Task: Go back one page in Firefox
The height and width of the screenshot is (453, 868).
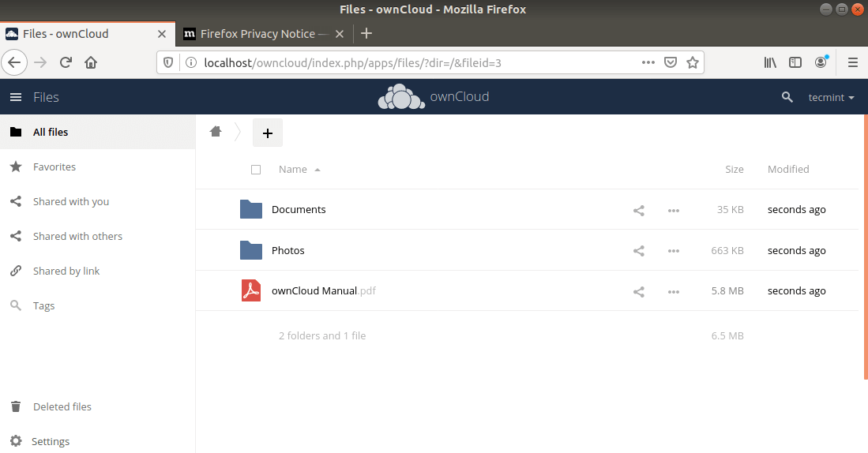Action: pos(14,62)
